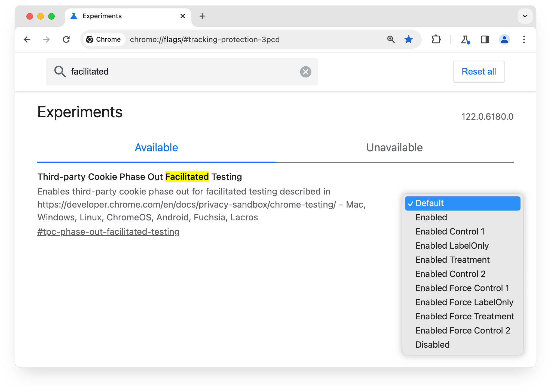
Task: Click the Reset all button
Action: point(479,72)
